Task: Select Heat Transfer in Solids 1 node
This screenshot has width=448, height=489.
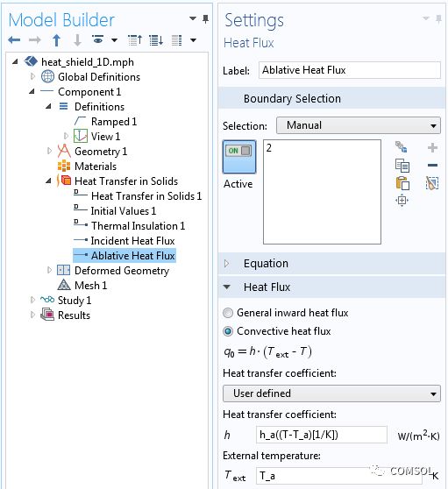Action: [146, 195]
